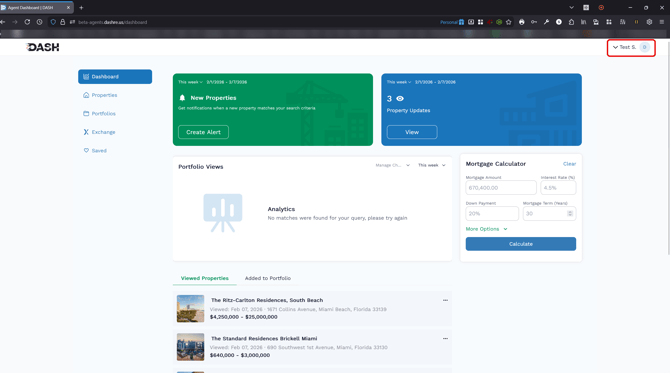This screenshot has width=670, height=373.
Task: Open Standard Residences Brickell thumbnail
Action: (191, 347)
